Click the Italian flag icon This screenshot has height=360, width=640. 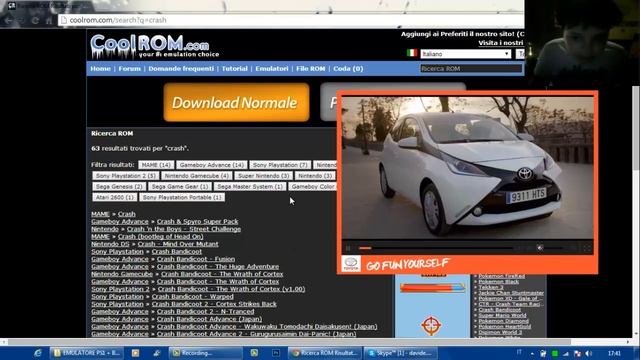(x=412, y=53)
